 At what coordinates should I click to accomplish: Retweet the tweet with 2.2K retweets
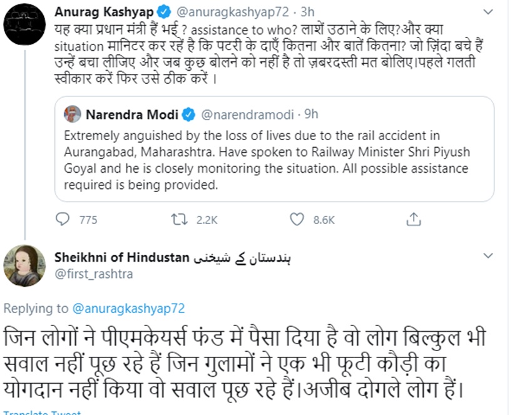[179, 219]
